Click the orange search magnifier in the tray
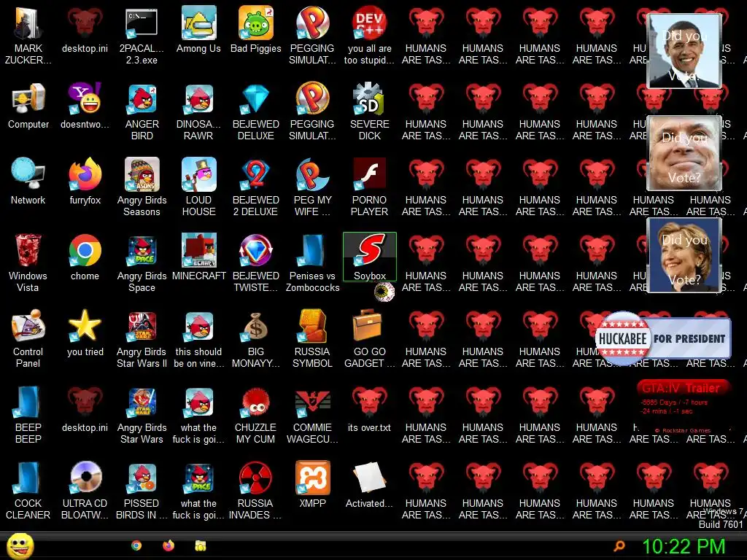 coord(619,545)
